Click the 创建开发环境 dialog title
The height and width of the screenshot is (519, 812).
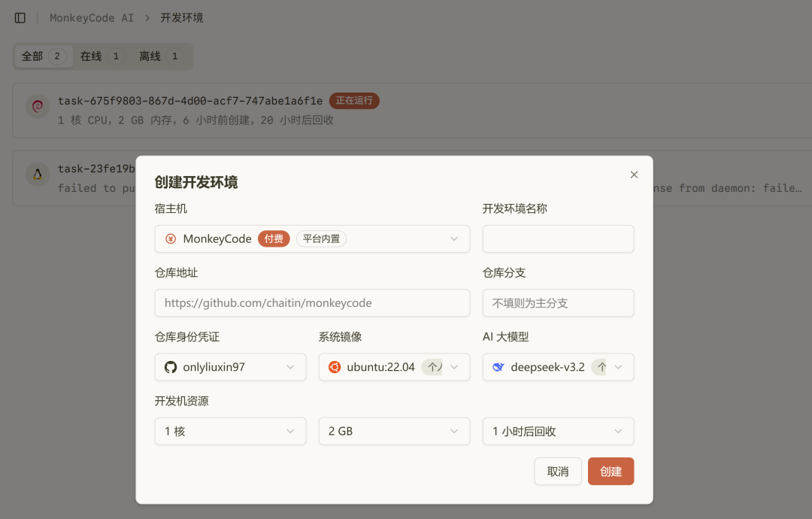196,182
